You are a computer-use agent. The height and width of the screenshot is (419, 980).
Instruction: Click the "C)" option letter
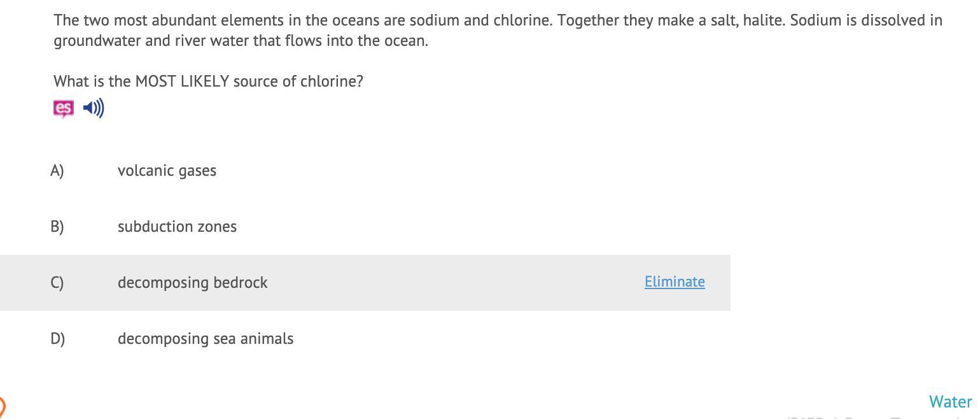coord(57,283)
